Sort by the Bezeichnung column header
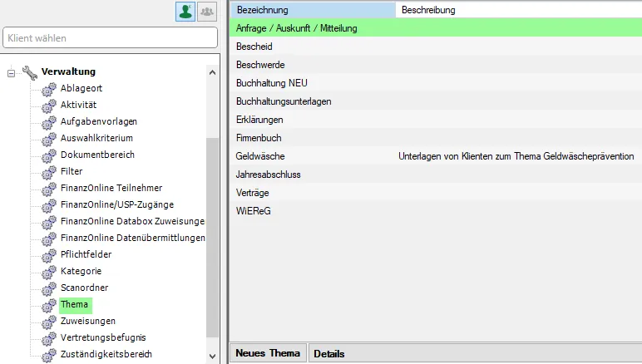Viewport: 642px width, 364px height. click(313, 10)
